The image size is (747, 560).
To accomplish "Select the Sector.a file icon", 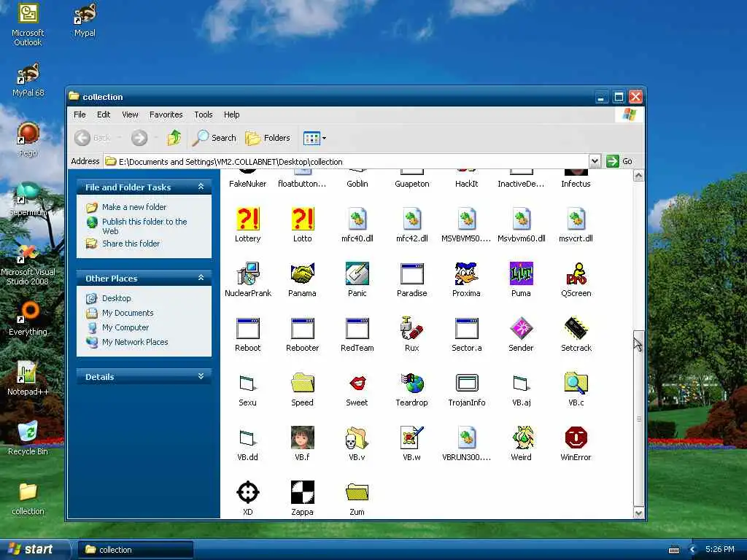I will tap(466, 329).
